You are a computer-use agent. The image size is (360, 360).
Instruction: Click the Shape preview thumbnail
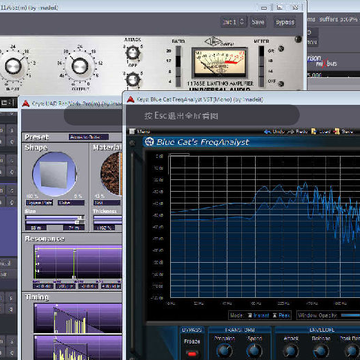55,174
